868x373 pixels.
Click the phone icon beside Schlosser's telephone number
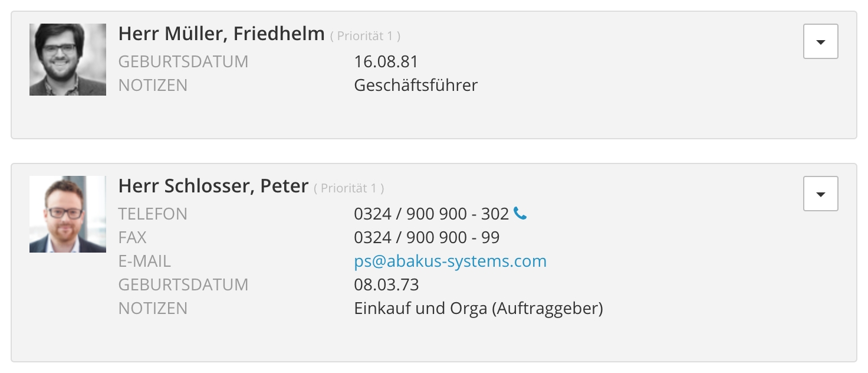tap(520, 214)
